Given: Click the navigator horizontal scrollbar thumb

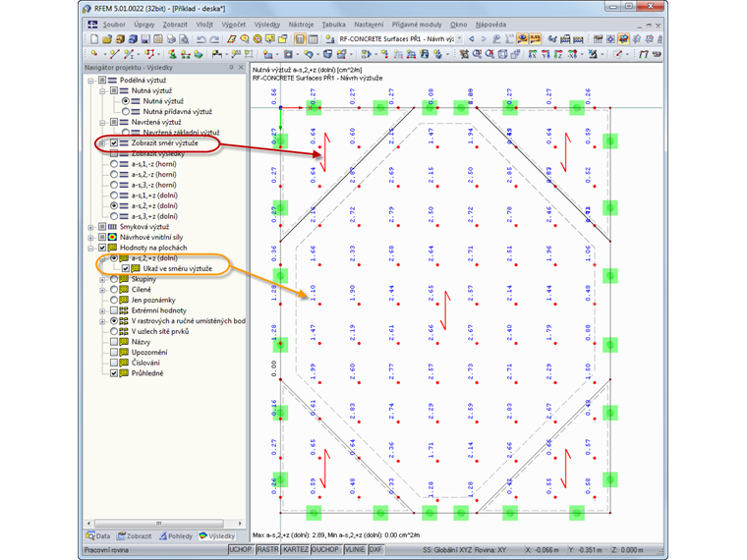Looking at the screenshot, I should pos(158,524).
